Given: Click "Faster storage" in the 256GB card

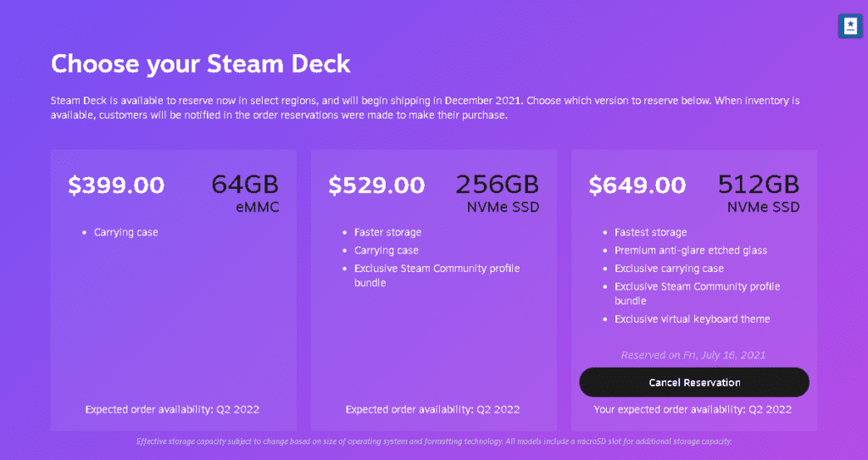Looking at the screenshot, I should (387, 232).
